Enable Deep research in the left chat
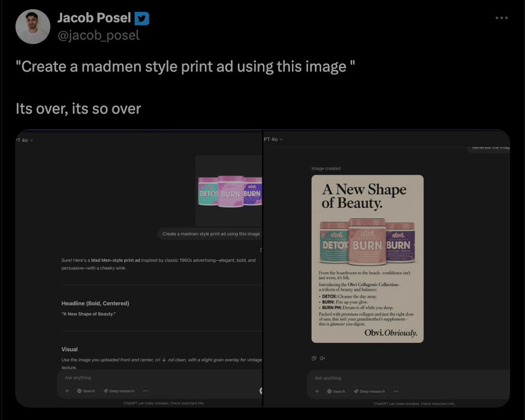Viewport: 525px width, 420px height. click(119, 390)
